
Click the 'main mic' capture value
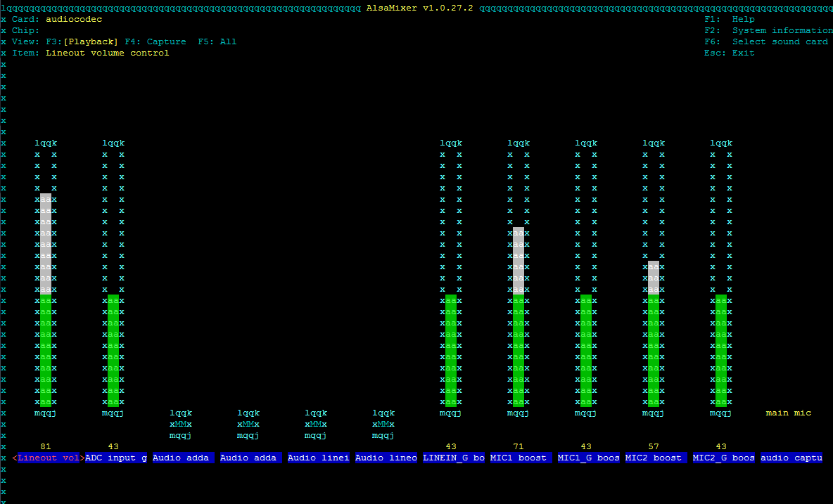click(x=789, y=413)
